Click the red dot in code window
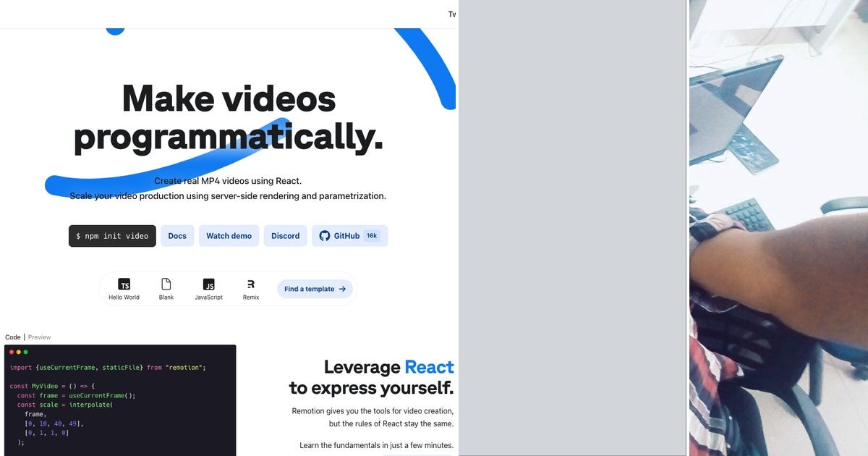The image size is (868, 456). (x=12, y=352)
